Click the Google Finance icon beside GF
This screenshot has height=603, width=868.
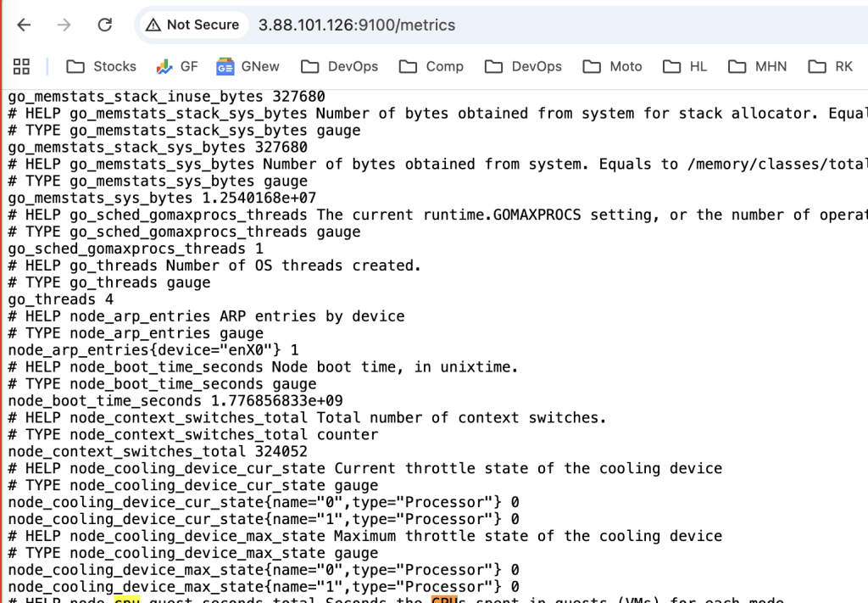(x=164, y=66)
